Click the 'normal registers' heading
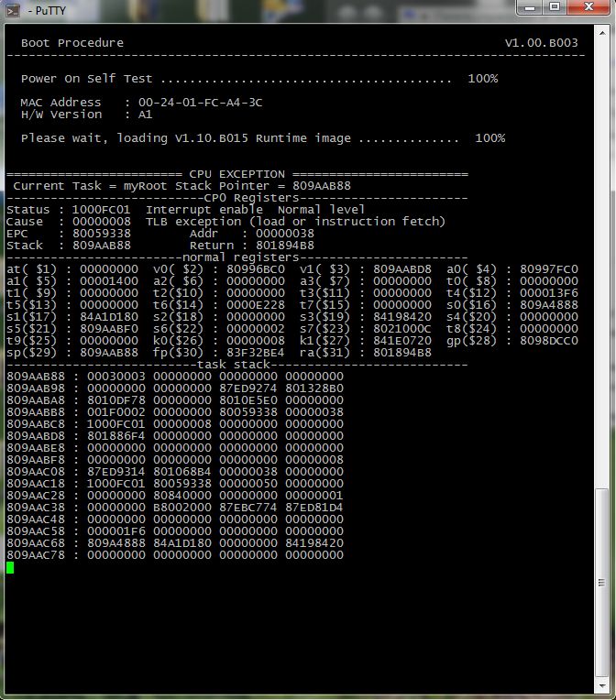The image size is (616, 700). coord(240,257)
